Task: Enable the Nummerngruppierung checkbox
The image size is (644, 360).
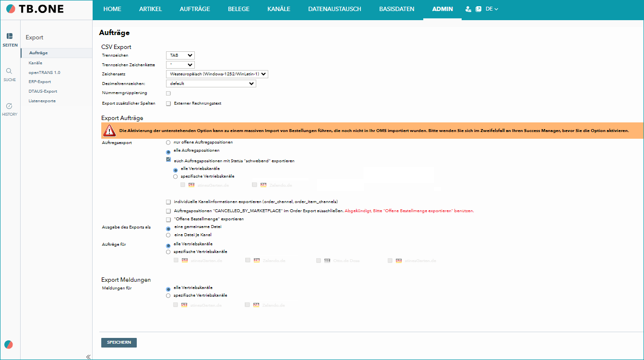Action: pos(168,93)
